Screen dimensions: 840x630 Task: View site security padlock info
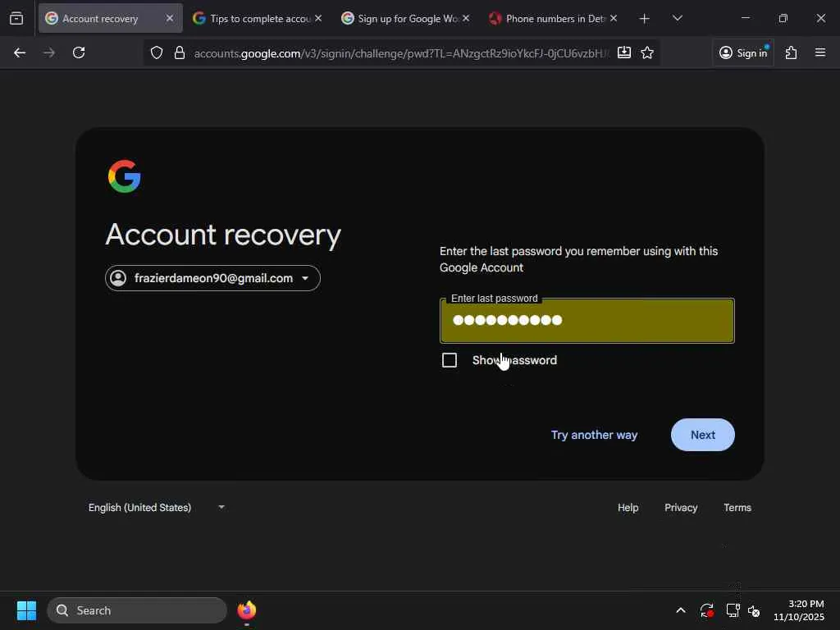pos(180,52)
